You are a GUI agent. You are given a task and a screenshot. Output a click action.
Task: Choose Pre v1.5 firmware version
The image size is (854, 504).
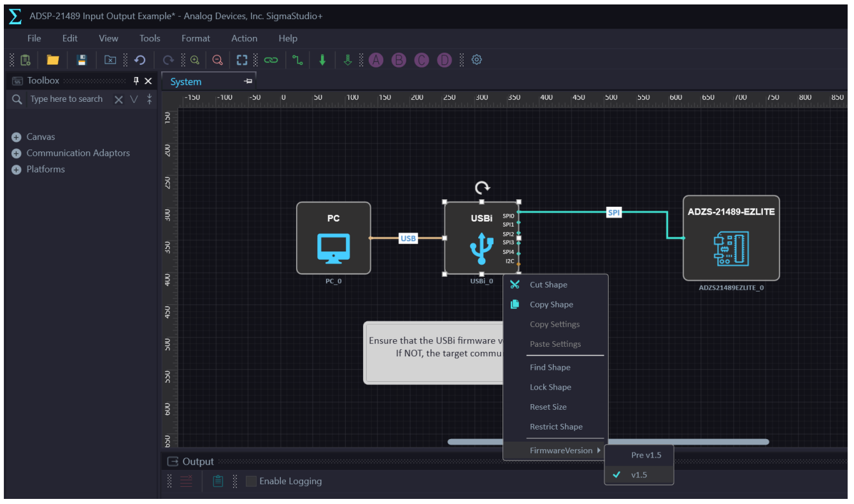[x=639, y=455]
